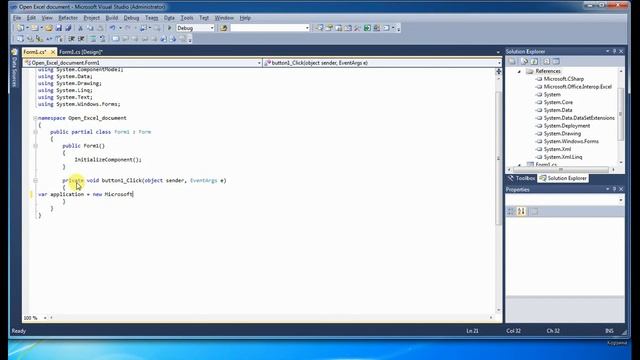Click the Add New Item toolbar icon
Image resolution: width=640 pixels, height=360 pixels.
(x=35, y=28)
